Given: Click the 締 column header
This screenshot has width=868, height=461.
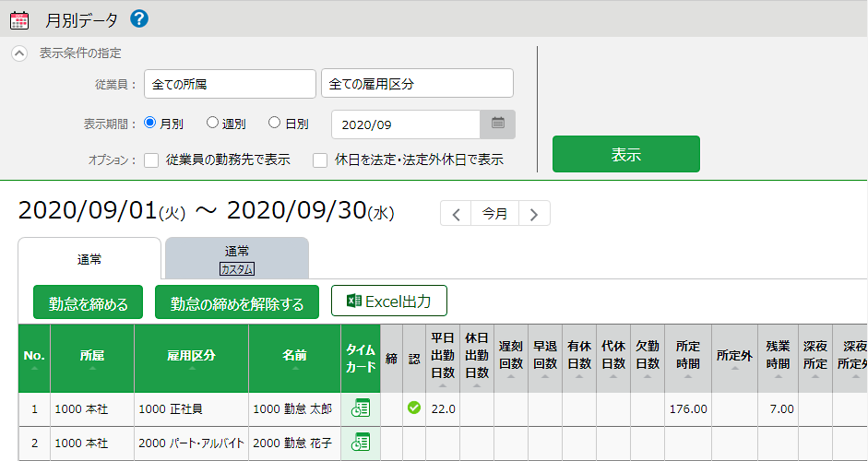Looking at the screenshot, I should 391,359.
